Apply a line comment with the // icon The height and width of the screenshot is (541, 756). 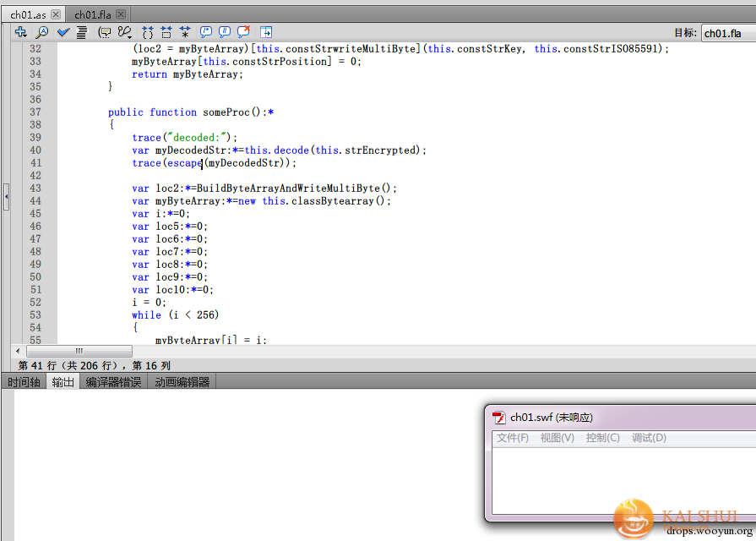click(225, 32)
